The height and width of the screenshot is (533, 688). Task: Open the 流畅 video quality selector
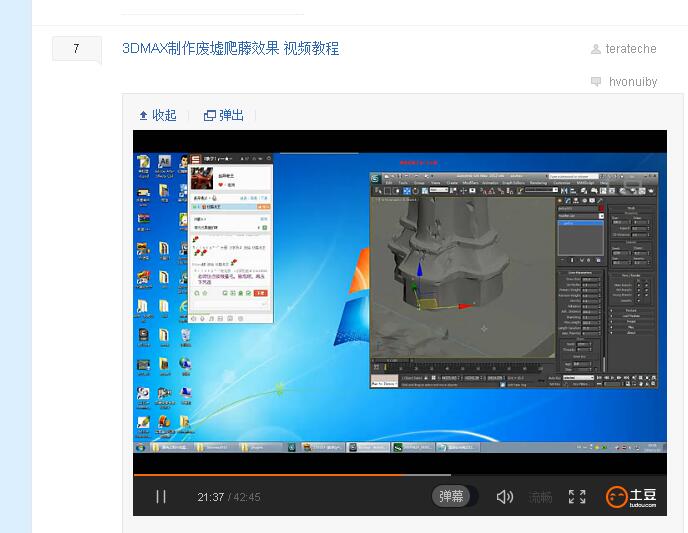pos(540,497)
